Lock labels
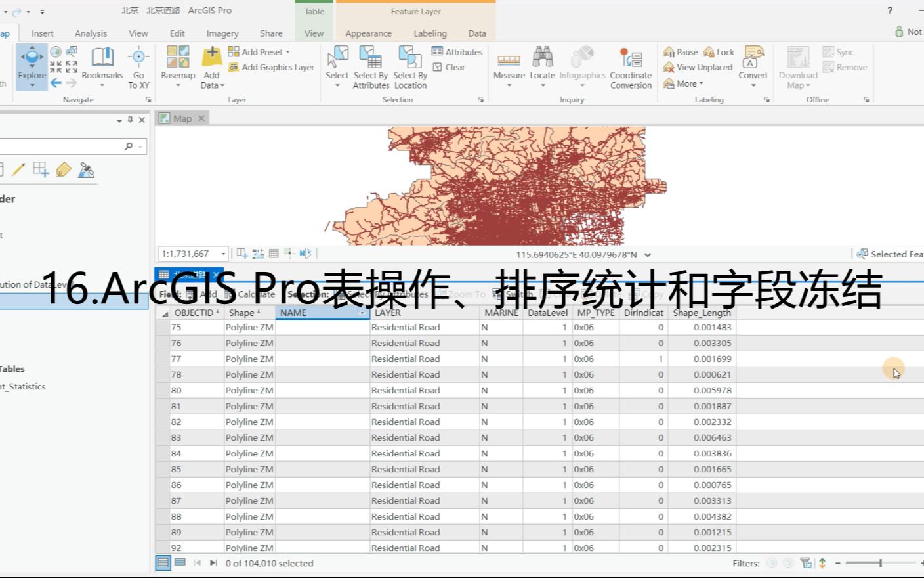 pos(719,52)
